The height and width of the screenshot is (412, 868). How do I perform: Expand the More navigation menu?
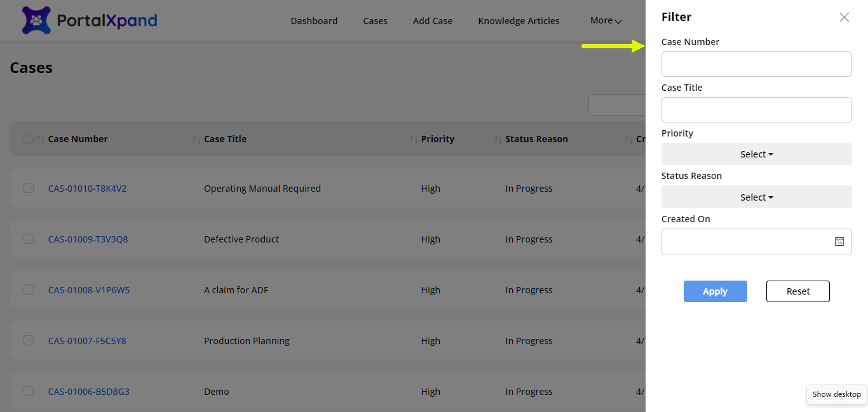coord(605,20)
